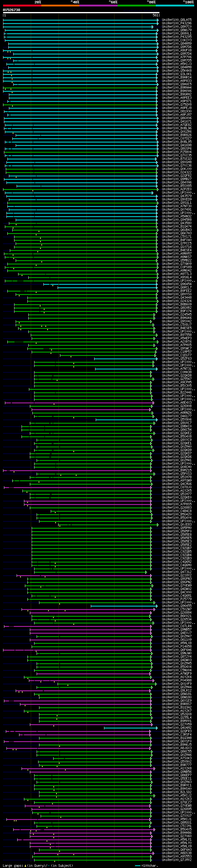The height and width of the screenshot is (868, 197).
Task: Select the UniRef100_Q75QV8 entry
Action: click(177, 104)
